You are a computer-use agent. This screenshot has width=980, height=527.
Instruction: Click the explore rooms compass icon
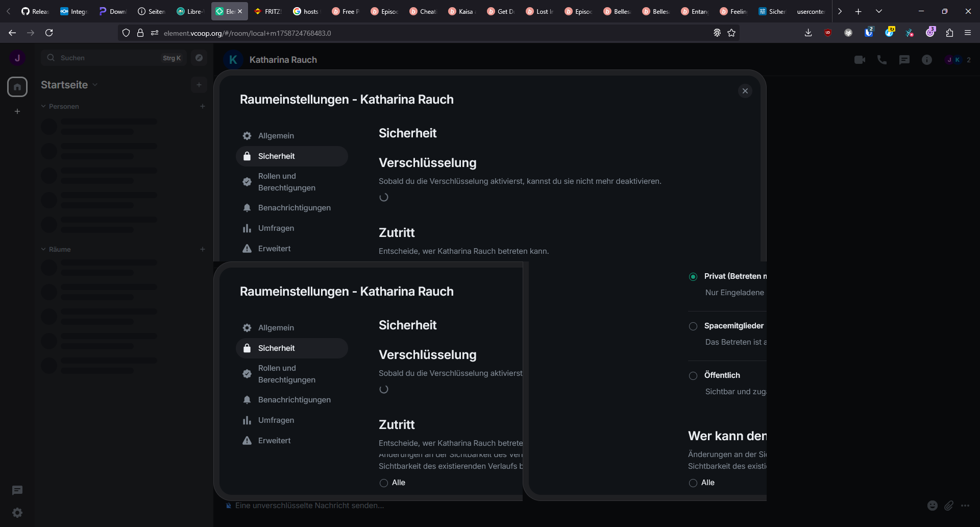(x=199, y=58)
